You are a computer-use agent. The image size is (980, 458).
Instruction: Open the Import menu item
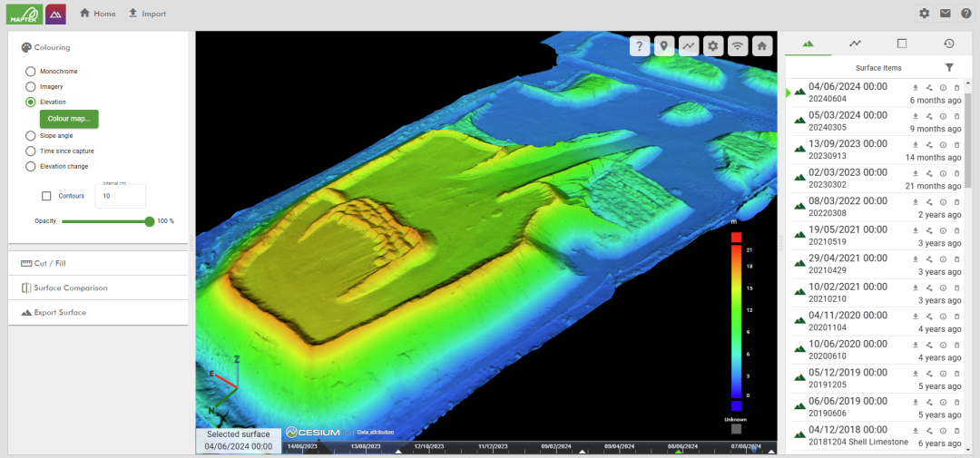click(146, 14)
